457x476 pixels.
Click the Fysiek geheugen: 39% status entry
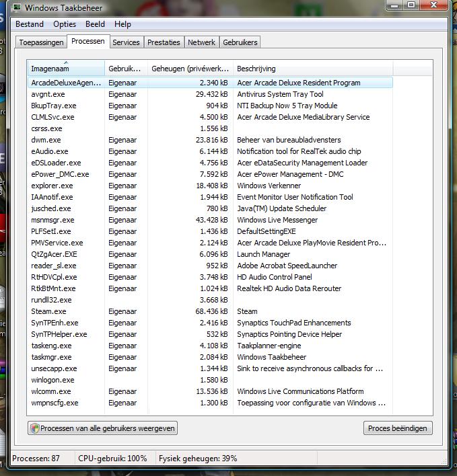(x=198, y=458)
